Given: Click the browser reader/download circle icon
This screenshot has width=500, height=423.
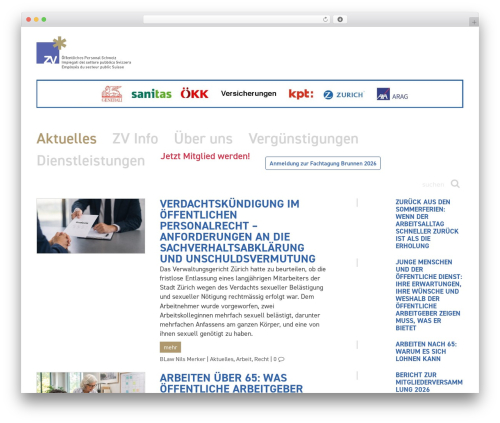Looking at the screenshot, I should [x=340, y=20].
